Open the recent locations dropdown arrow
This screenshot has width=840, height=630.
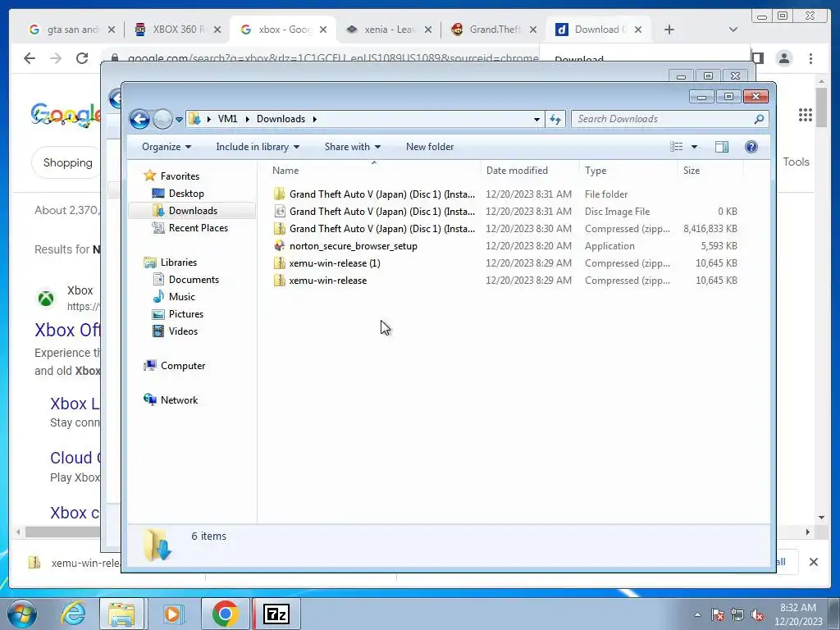(x=179, y=120)
